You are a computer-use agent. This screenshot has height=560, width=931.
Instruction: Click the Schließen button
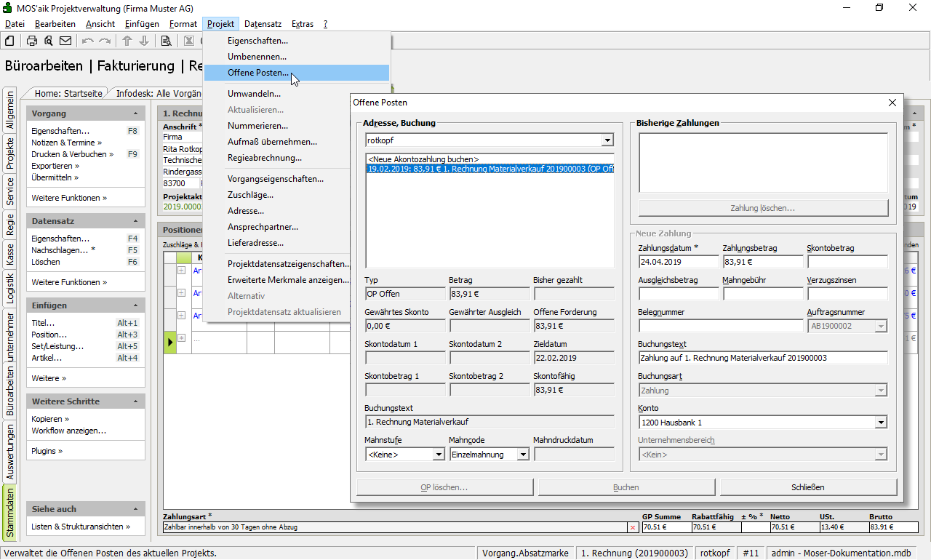click(x=807, y=487)
